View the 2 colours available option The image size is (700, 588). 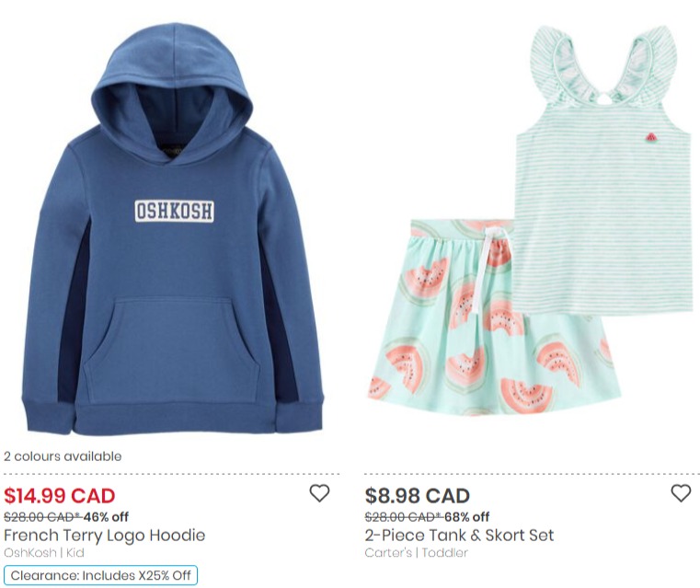pyautogui.click(x=63, y=456)
